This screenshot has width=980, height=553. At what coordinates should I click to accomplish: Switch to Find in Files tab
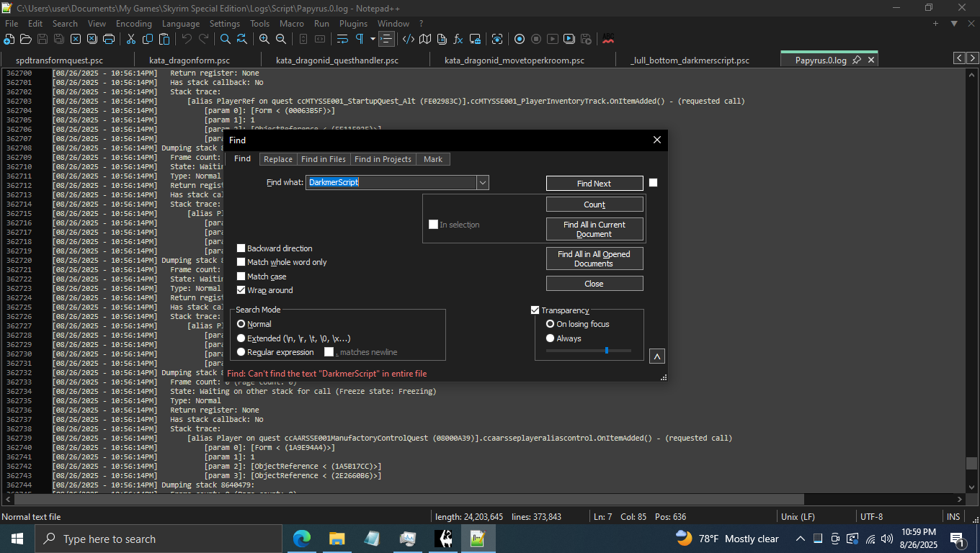pyautogui.click(x=324, y=159)
